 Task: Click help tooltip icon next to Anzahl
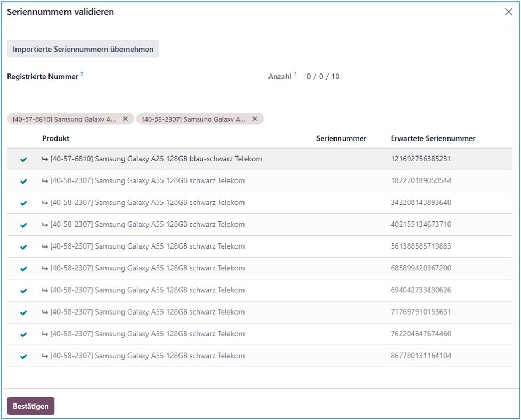coord(295,75)
